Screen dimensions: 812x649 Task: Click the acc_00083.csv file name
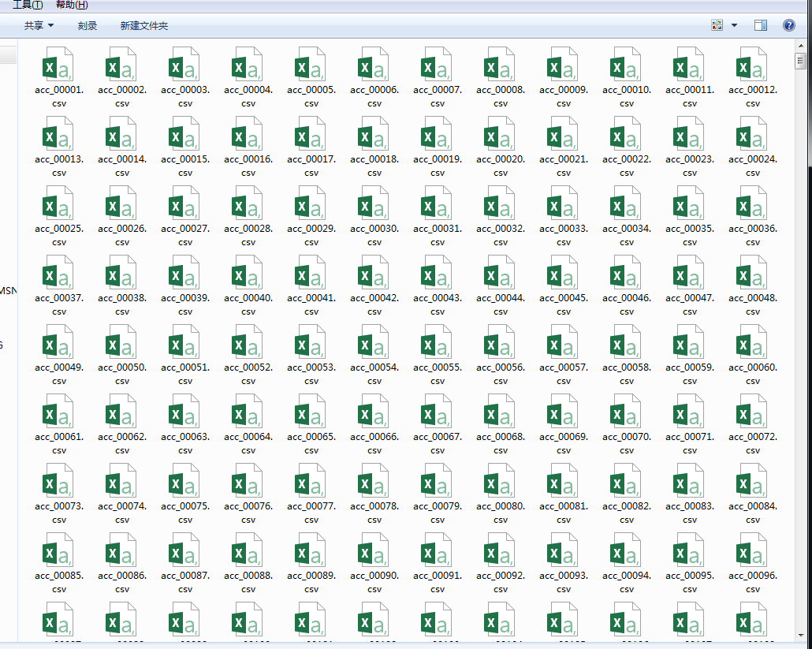[x=690, y=513]
